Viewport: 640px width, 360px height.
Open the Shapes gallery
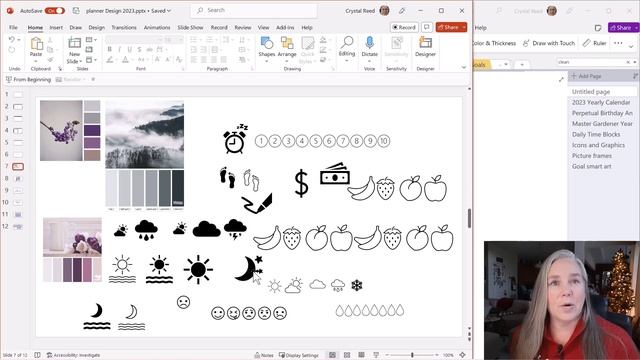(x=267, y=43)
